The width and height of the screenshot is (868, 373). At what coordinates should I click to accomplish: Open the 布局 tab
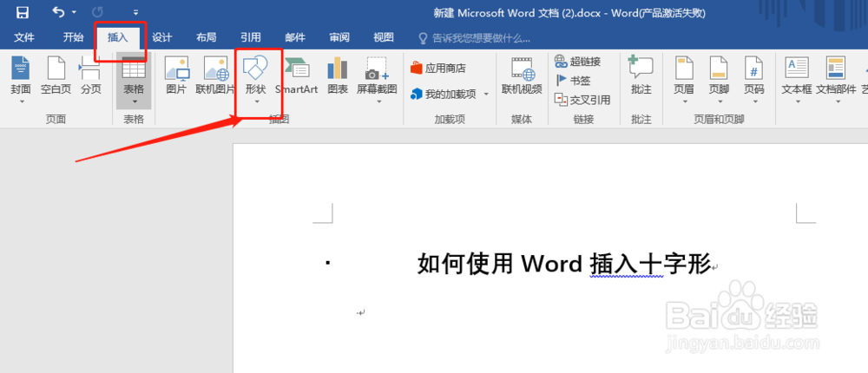206,37
